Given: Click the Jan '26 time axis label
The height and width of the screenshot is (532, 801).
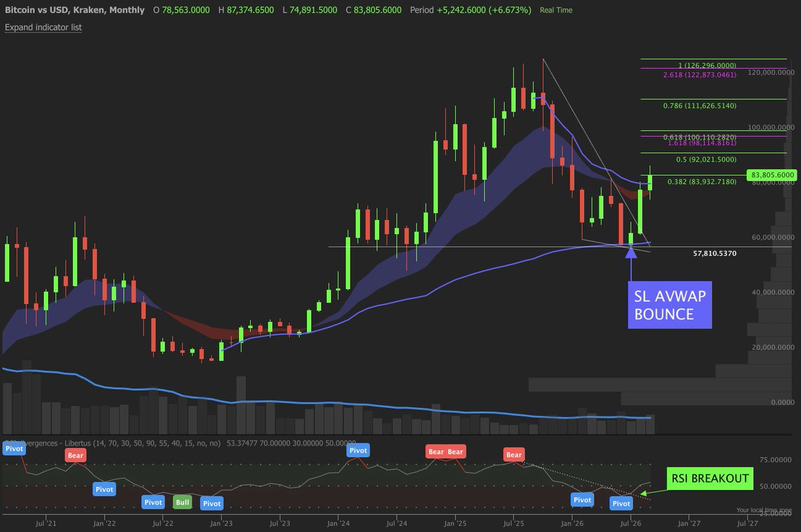Looking at the screenshot, I should (572, 524).
